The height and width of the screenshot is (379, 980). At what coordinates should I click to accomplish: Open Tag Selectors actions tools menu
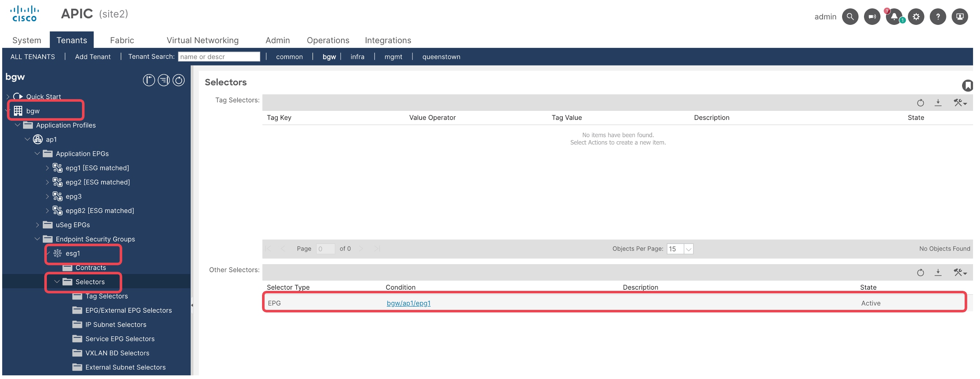click(x=960, y=103)
